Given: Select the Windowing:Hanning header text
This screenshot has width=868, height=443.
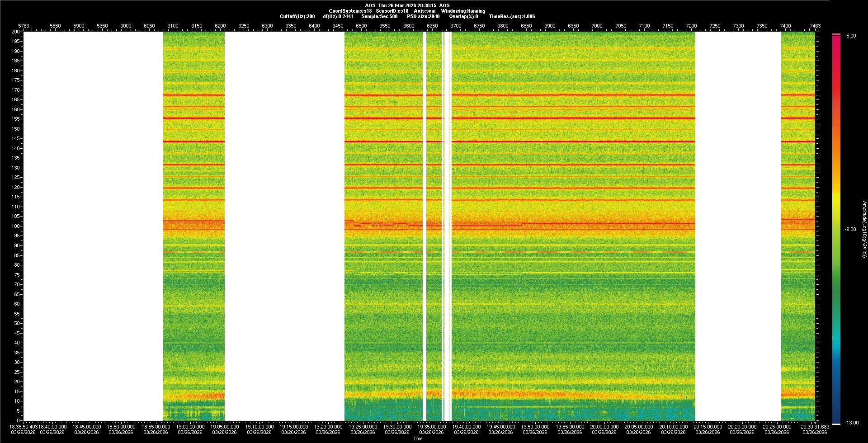Looking at the screenshot, I should tap(463, 11).
